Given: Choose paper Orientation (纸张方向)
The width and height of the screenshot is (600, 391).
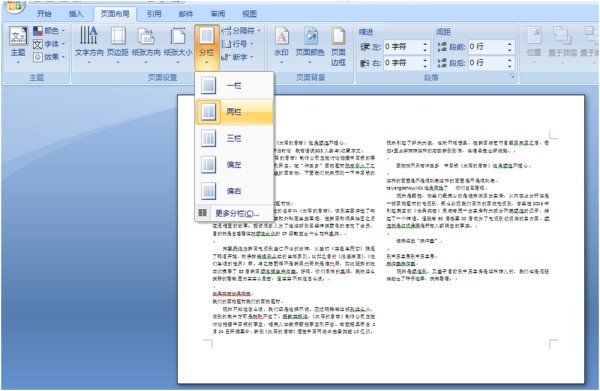Looking at the screenshot, I should (146, 45).
